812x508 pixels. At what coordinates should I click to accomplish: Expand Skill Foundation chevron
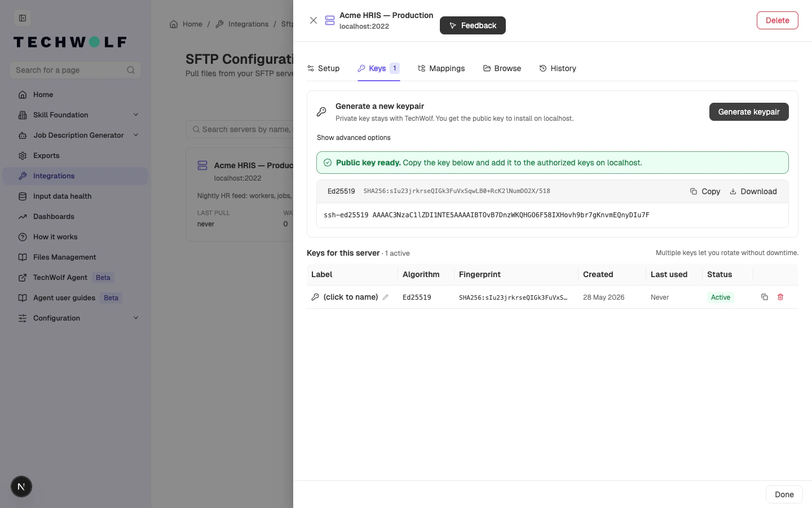(x=136, y=115)
